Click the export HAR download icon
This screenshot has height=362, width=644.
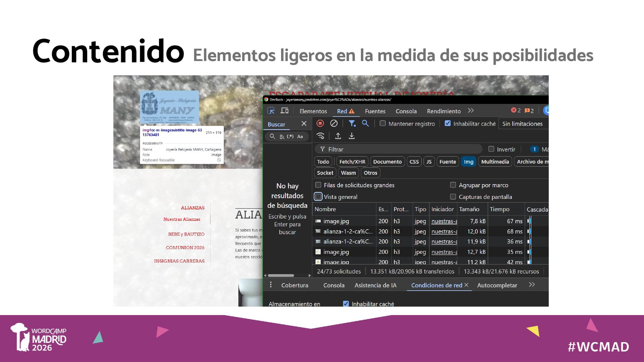[352, 136]
